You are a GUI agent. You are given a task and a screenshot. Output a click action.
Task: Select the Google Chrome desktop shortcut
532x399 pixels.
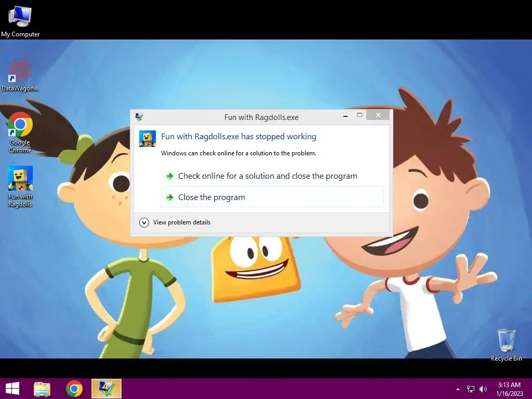pyautogui.click(x=20, y=132)
